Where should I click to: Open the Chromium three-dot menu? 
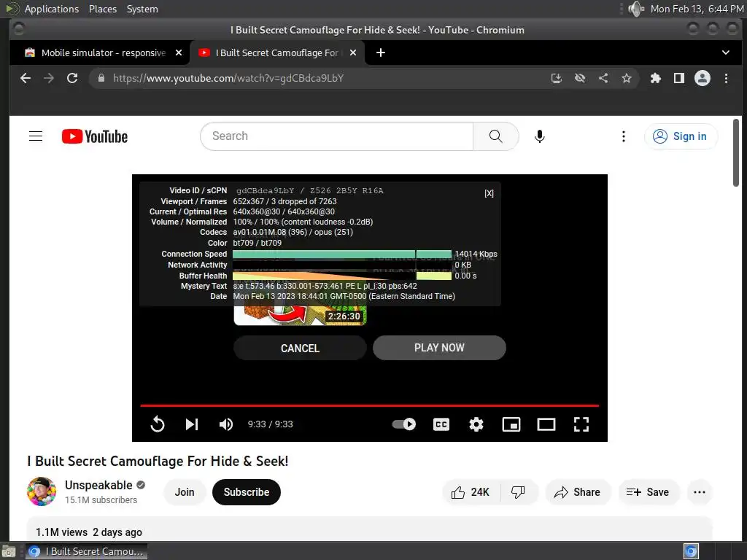tap(726, 78)
